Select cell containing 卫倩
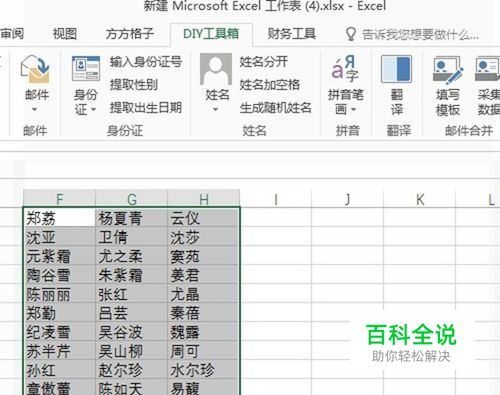 coord(131,237)
